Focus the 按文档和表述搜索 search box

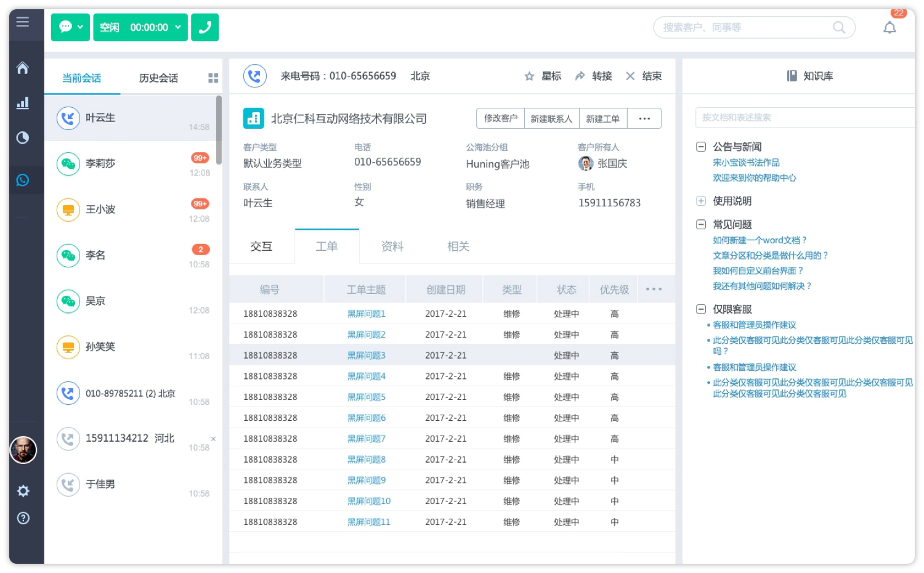804,117
